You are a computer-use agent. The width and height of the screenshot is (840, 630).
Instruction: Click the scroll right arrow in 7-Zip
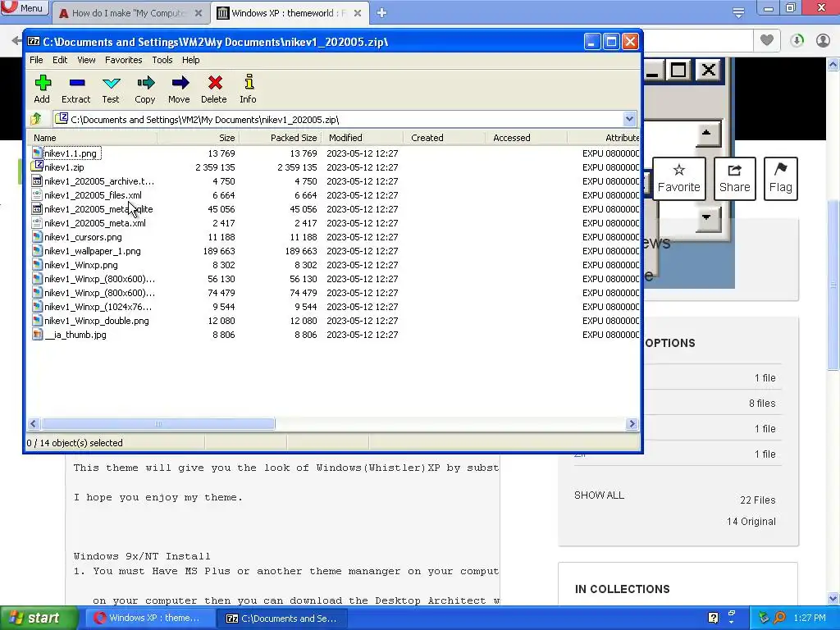[x=632, y=424]
